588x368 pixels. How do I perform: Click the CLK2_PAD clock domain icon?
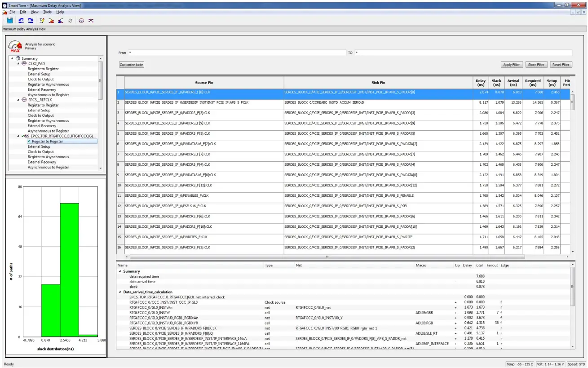tap(24, 64)
